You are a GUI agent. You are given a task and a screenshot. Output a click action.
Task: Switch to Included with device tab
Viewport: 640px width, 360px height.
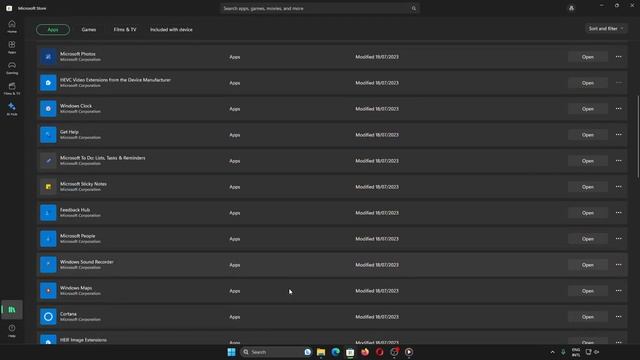point(171,29)
